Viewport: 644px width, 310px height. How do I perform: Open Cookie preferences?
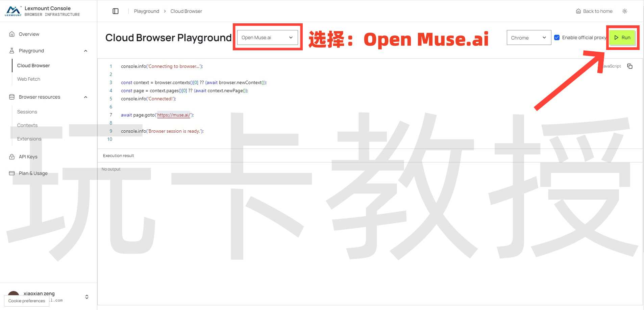tap(27, 301)
